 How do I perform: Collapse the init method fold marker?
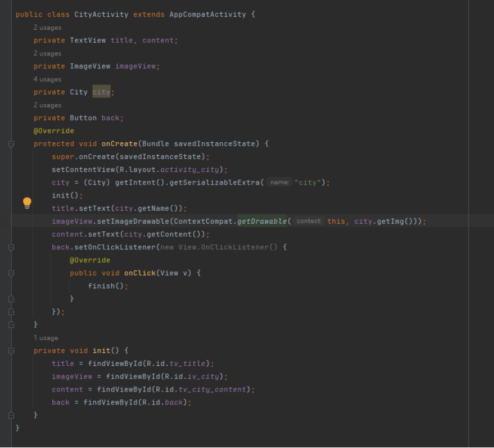[x=11, y=351]
